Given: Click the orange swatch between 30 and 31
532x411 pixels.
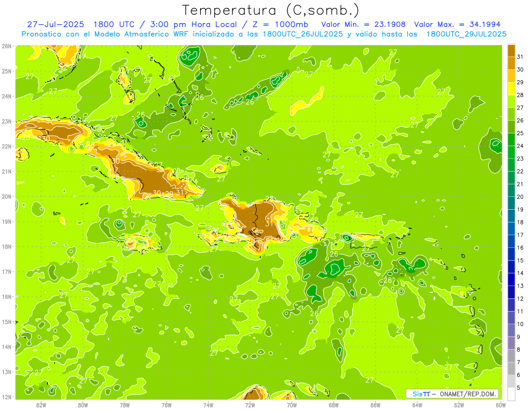Looking at the screenshot, I should pos(512,63).
